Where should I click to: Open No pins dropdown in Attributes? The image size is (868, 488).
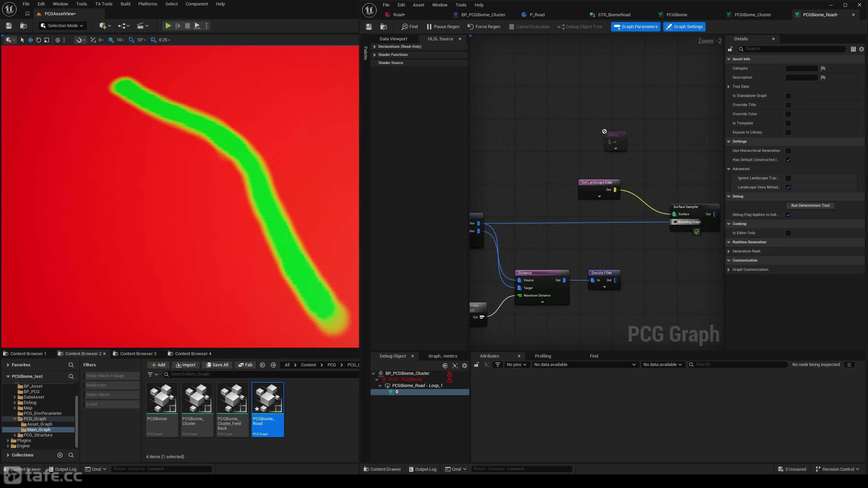click(x=516, y=365)
